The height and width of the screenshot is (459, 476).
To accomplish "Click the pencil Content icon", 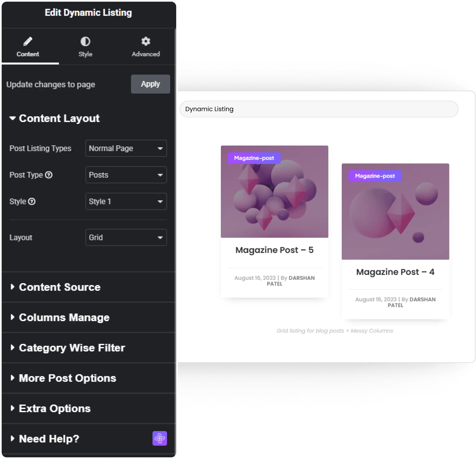I will coord(28,42).
